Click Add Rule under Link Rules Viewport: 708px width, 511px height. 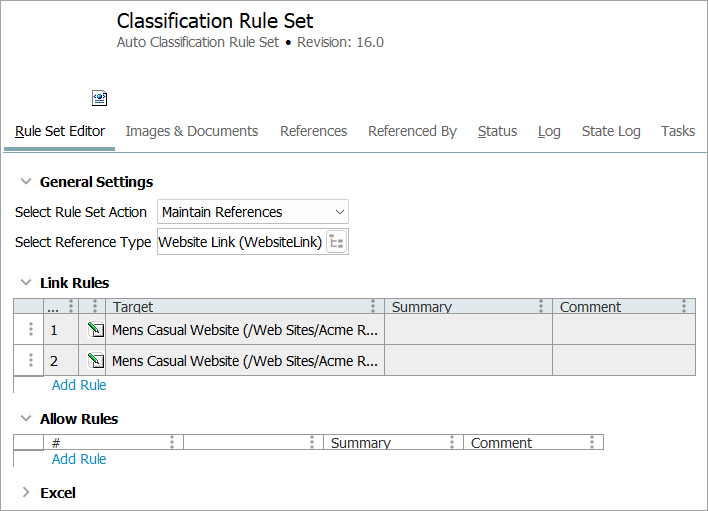coord(79,385)
